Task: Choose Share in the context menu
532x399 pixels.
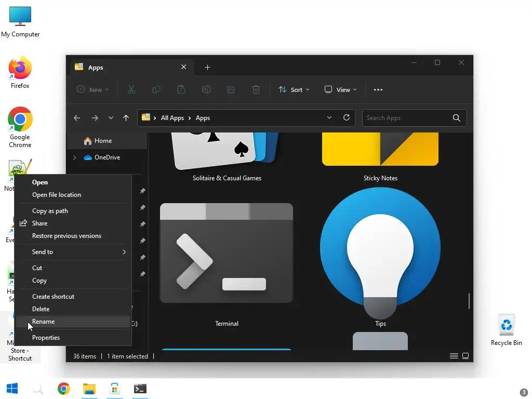Action: tap(73, 223)
